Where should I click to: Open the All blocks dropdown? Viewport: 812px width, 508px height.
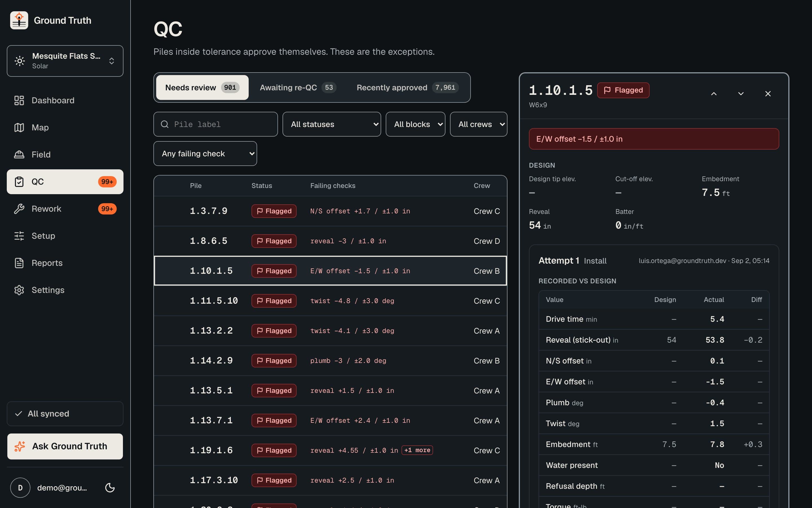tap(415, 124)
